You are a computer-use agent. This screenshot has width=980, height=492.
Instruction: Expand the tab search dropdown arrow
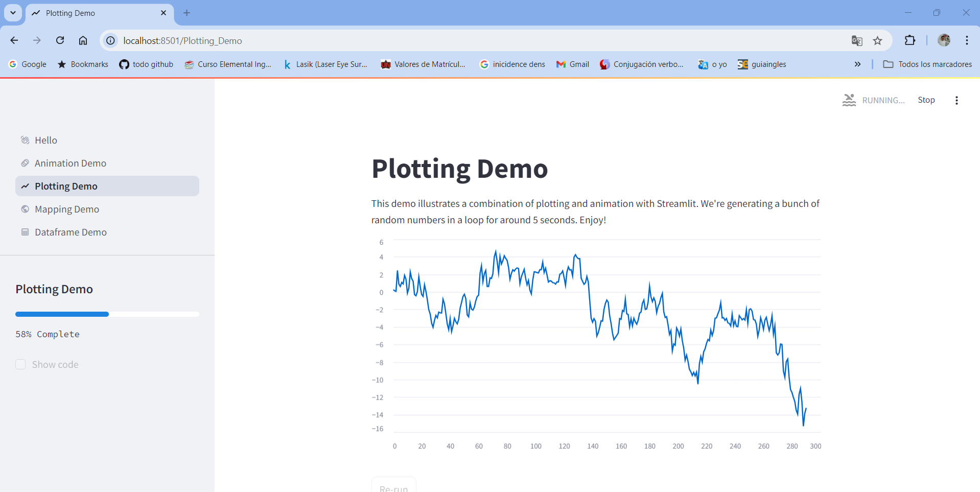(x=13, y=13)
